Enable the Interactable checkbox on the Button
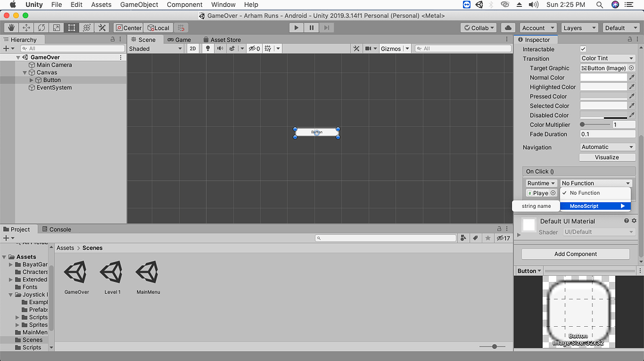Image resolution: width=644 pixels, height=361 pixels. (582, 49)
